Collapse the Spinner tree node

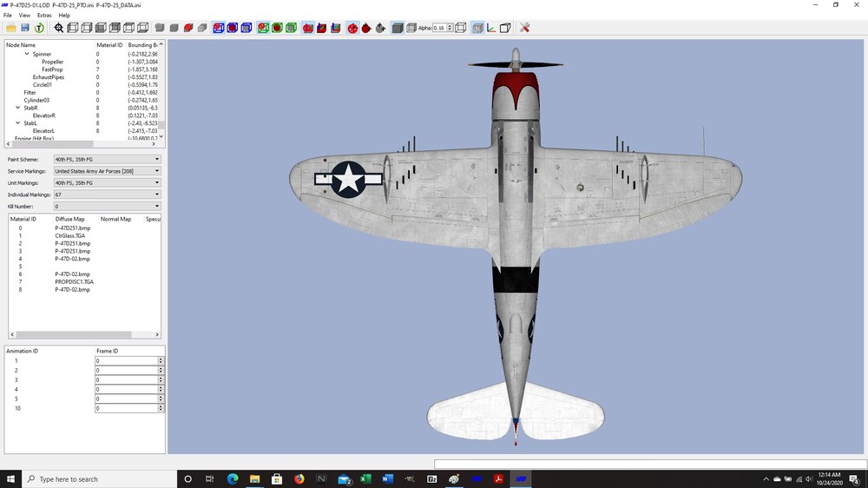[27, 54]
